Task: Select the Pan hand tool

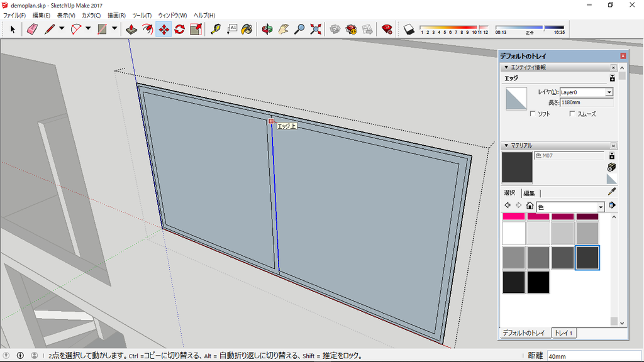Action: pyautogui.click(x=284, y=29)
